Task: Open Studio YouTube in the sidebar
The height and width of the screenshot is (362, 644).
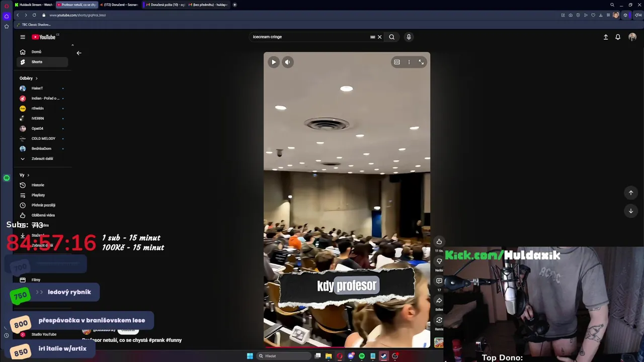Action: tap(42, 334)
